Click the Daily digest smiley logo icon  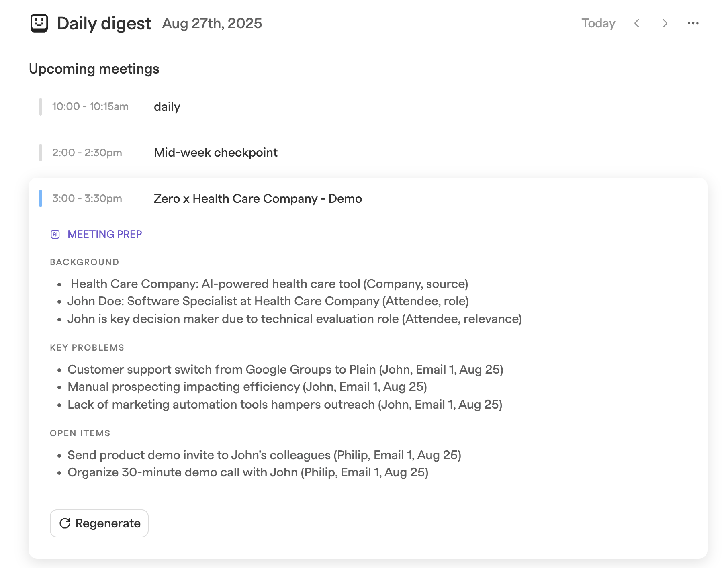coord(39,23)
